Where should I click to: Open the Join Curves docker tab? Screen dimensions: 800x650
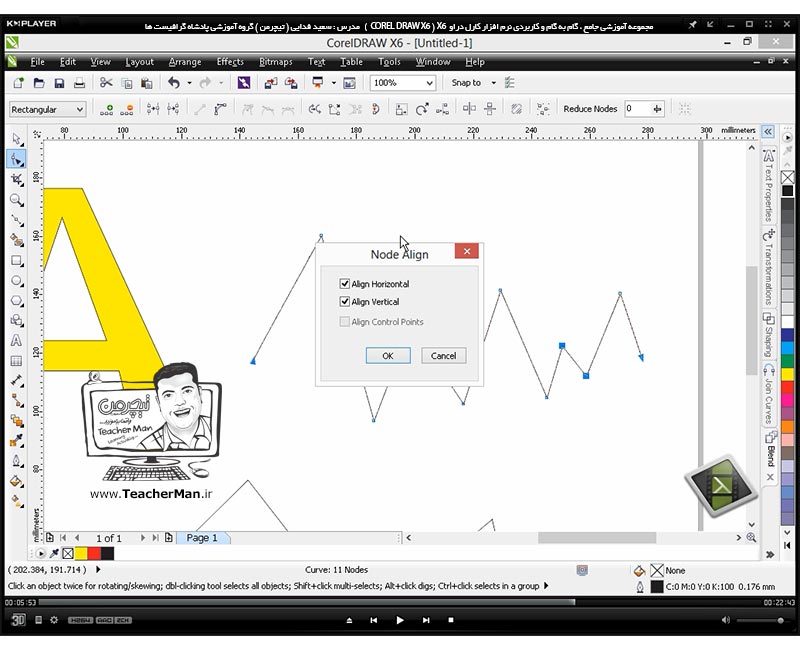pos(769,394)
